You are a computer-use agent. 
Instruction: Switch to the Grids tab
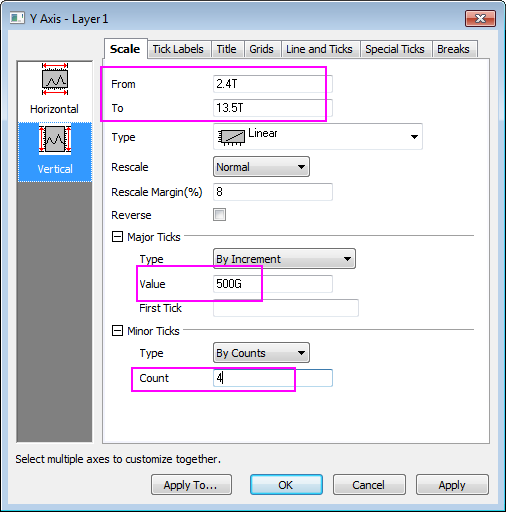point(262,49)
